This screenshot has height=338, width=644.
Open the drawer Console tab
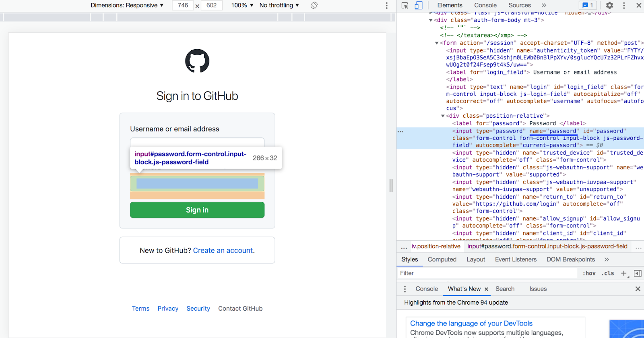[x=427, y=289]
